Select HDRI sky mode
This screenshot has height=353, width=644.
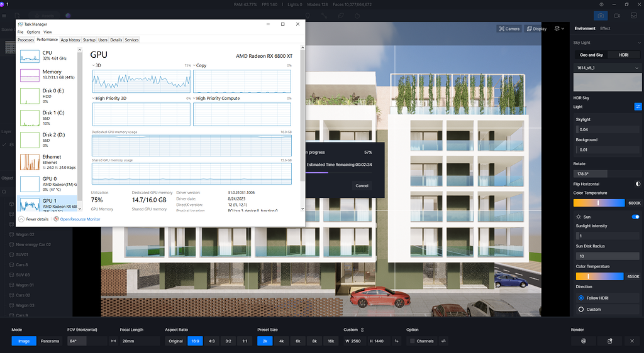point(624,55)
